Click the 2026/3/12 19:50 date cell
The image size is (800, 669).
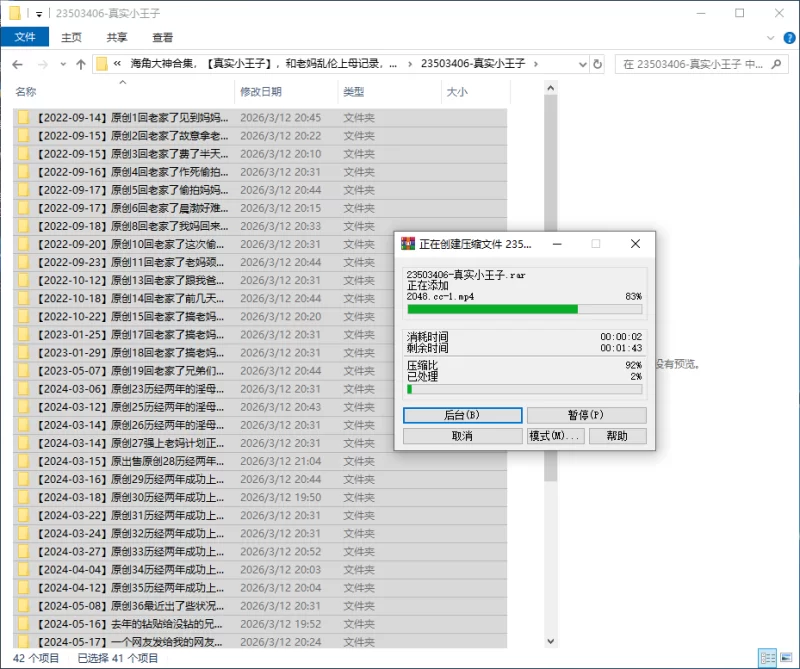click(281, 498)
